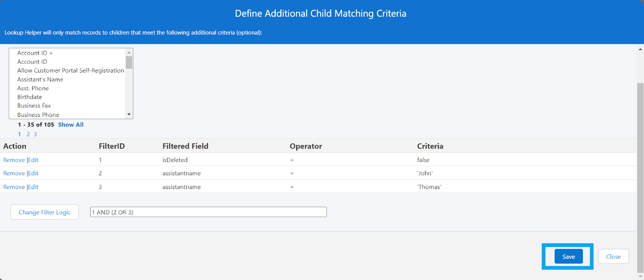The height and width of the screenshot is (280, 644).
Task: Select Allow Customer Portal Self-Registration field
Action: [70, 71]
